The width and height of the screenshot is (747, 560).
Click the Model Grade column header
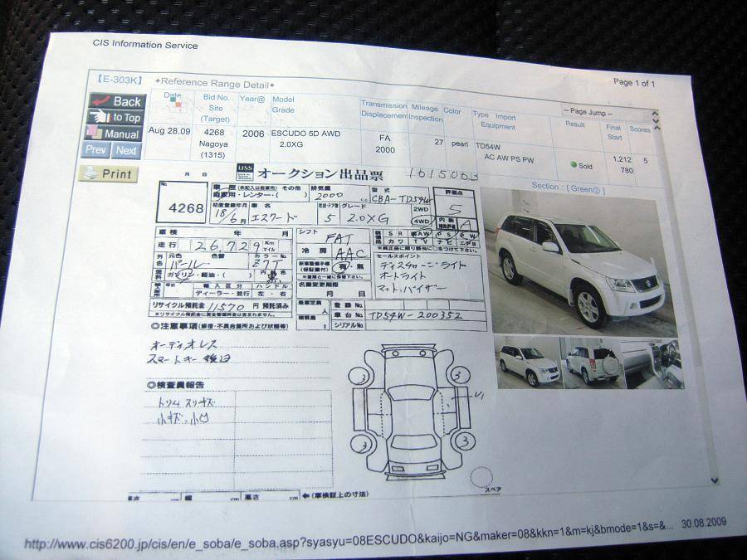coord(283,105)
